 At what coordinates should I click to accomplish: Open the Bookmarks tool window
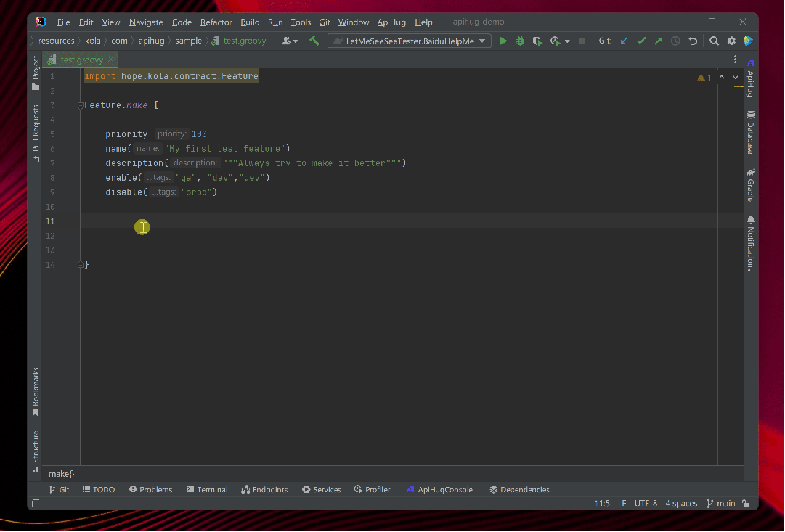pyautogui.click(x=36, y=392)
